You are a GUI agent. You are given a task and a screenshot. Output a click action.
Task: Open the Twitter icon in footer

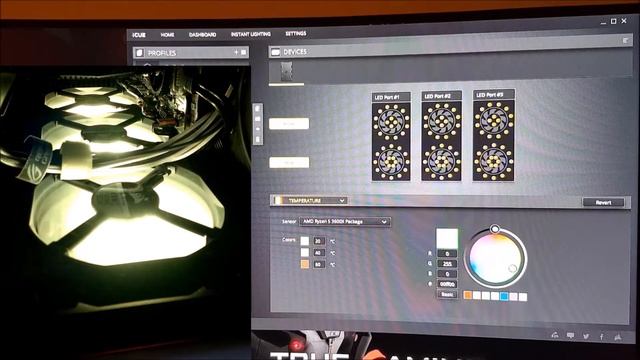[x=586, y=336]
